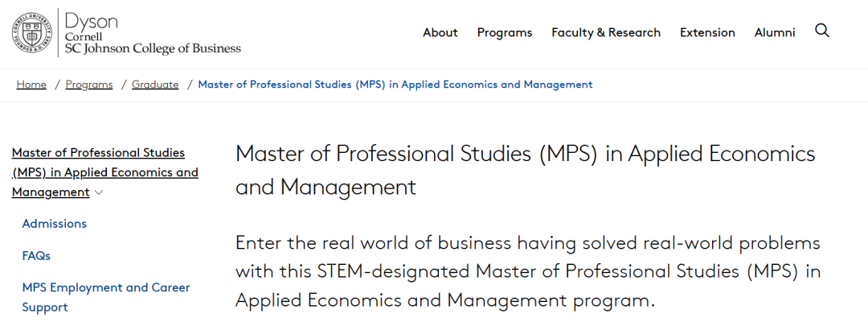868x326 pixels.
Task: Open the Extension menu
Action: click(707, 33)
